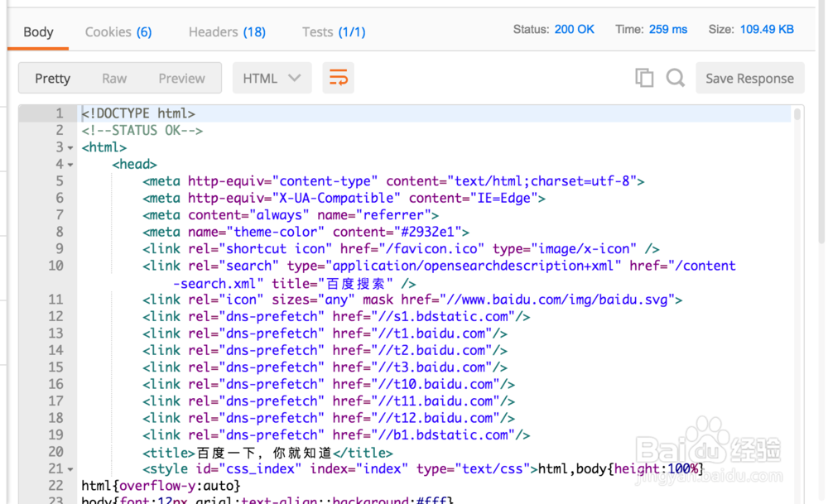The image size is (828, 504).
Task: Click the <!--STATUS OK--> comment line
Action: (x=142, y=131)
